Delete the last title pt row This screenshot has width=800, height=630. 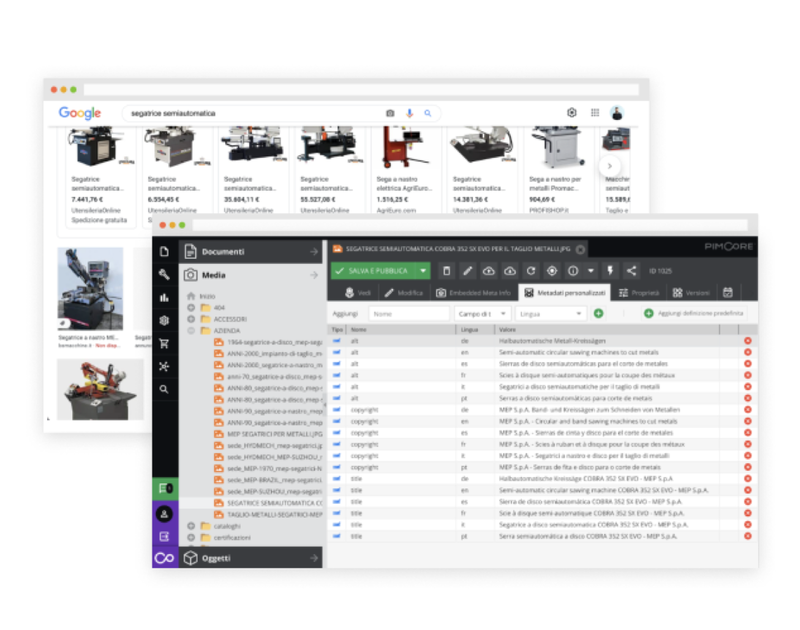click(x=747, y=536)
